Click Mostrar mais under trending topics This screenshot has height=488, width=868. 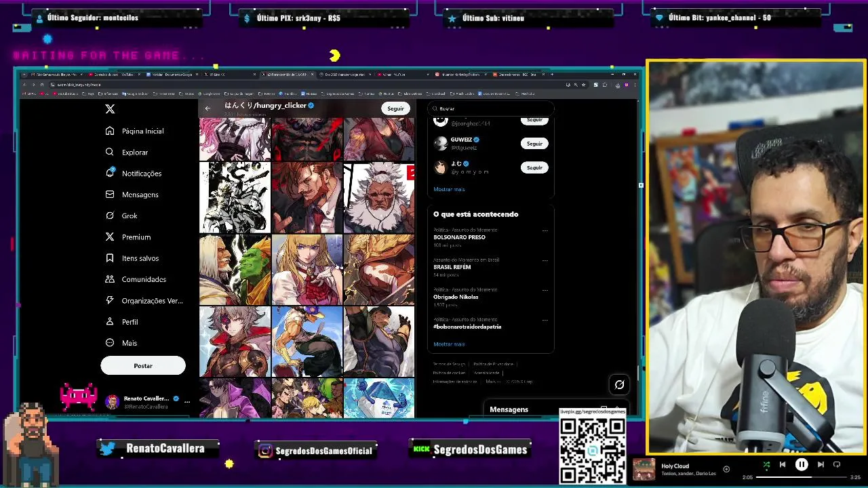449,344
